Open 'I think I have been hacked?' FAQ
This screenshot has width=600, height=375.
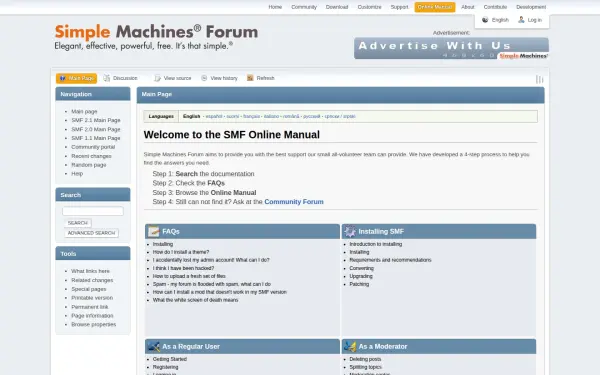(x=183, y=268)
